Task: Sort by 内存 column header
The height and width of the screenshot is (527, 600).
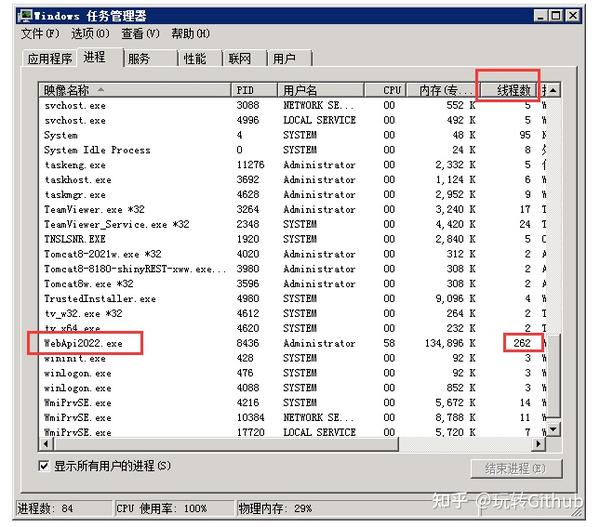Action: click(x=442, y=90)
